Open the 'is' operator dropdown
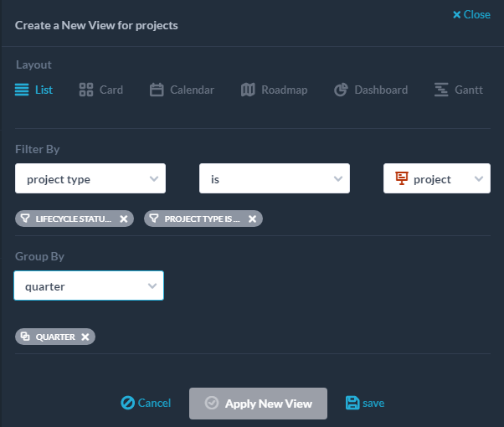 [x=275, y=178]
